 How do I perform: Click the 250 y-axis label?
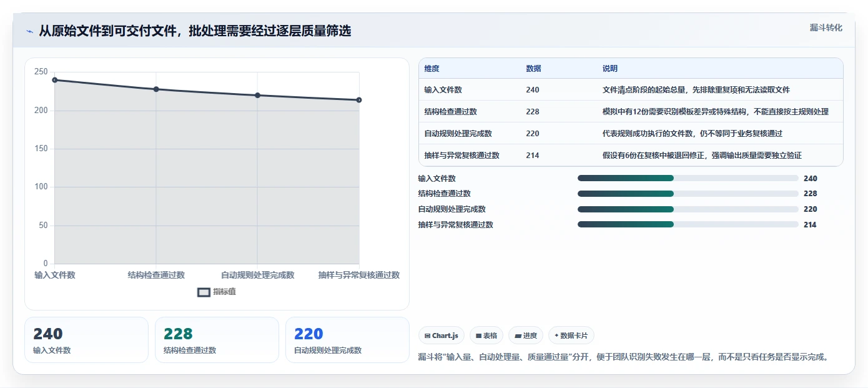point(41,72)
